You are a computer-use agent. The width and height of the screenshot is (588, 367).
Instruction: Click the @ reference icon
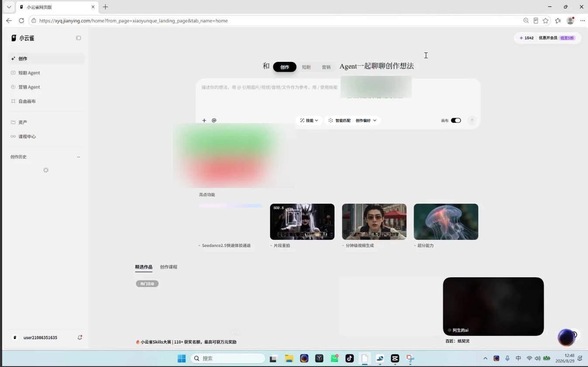[214, 120]
